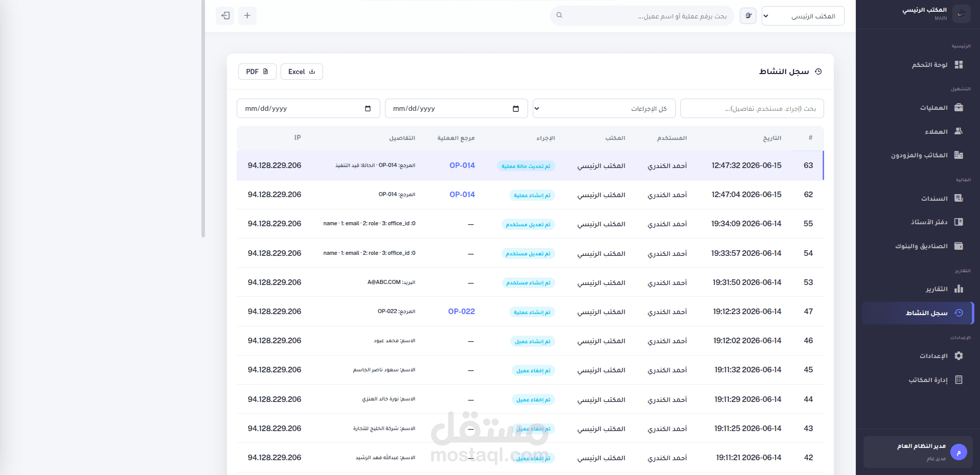The height and width of the screenshot is (475, 980).
Task: Click the main office logo at sidebar top
Action: 962,14
